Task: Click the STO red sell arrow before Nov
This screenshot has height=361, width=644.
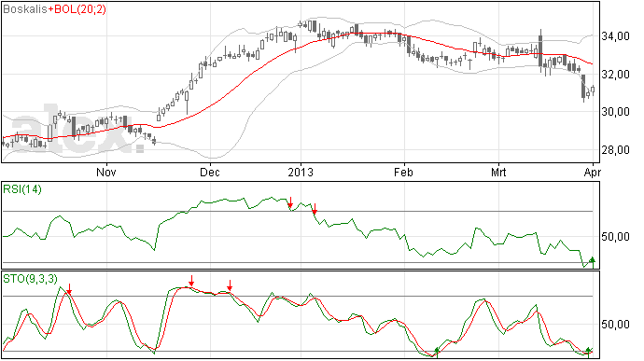Action: (69, 289)
